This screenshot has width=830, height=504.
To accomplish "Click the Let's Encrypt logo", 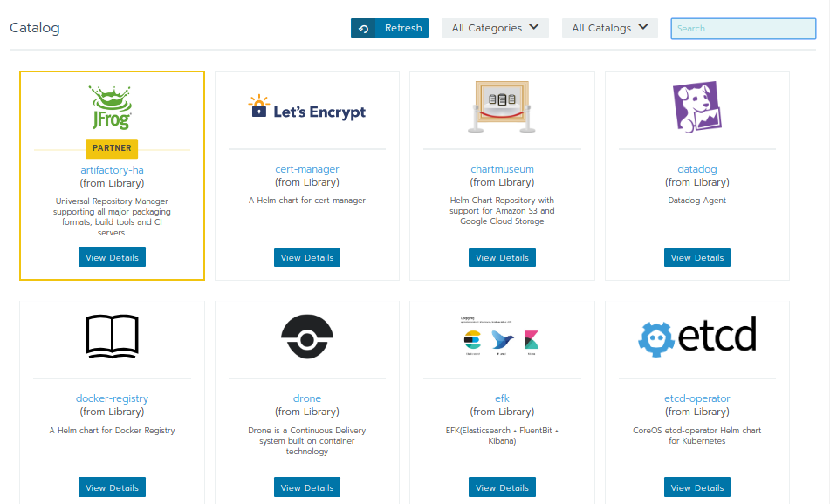I will point(307,107).
